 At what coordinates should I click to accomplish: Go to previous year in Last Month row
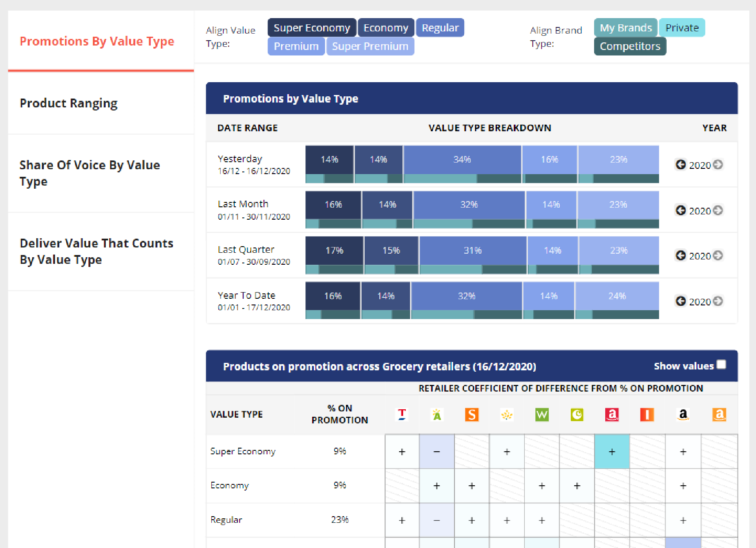pyautogui.click(x=681, y=210)
